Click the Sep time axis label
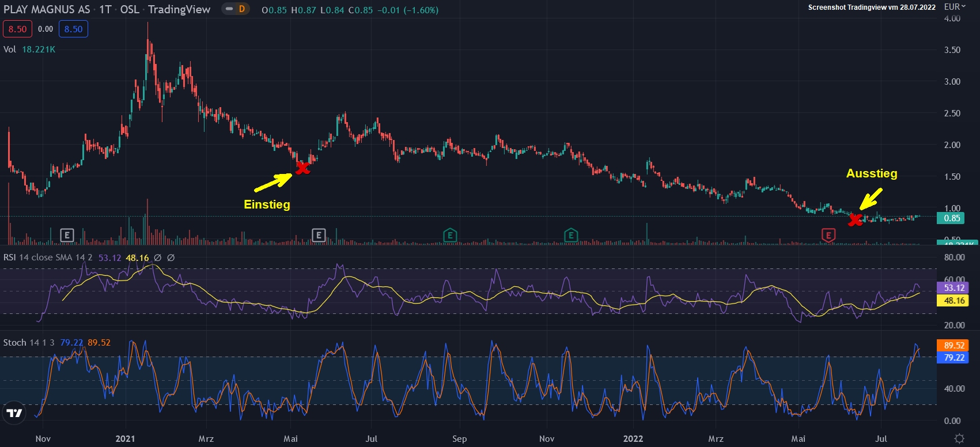980x447 pixels. pos(460,439)
